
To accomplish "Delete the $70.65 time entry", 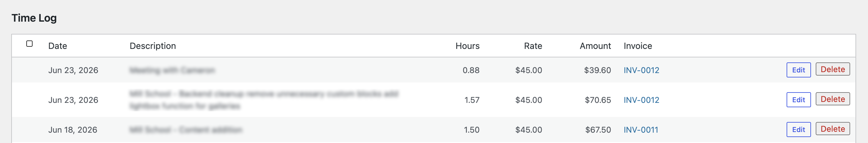I will click(x=832, y=99).
